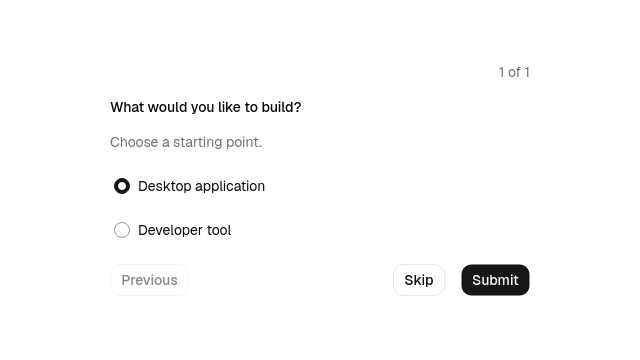Screen dimensions: 640x360
Task: Click the empty circle next to Developer tool
Action: (122, 230)
